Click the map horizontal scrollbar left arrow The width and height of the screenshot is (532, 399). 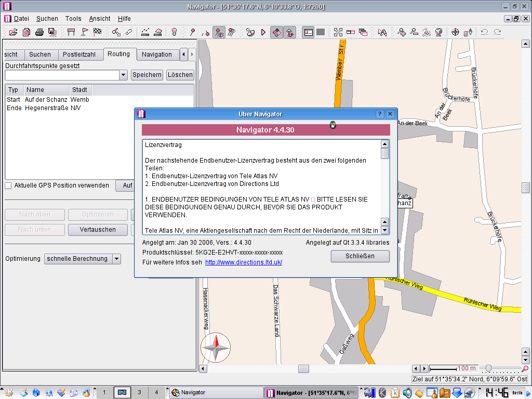[203, 369]
